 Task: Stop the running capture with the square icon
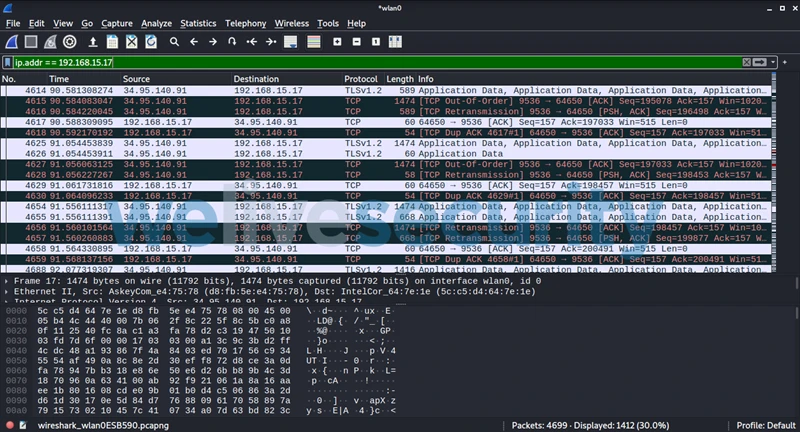point(31,42)
